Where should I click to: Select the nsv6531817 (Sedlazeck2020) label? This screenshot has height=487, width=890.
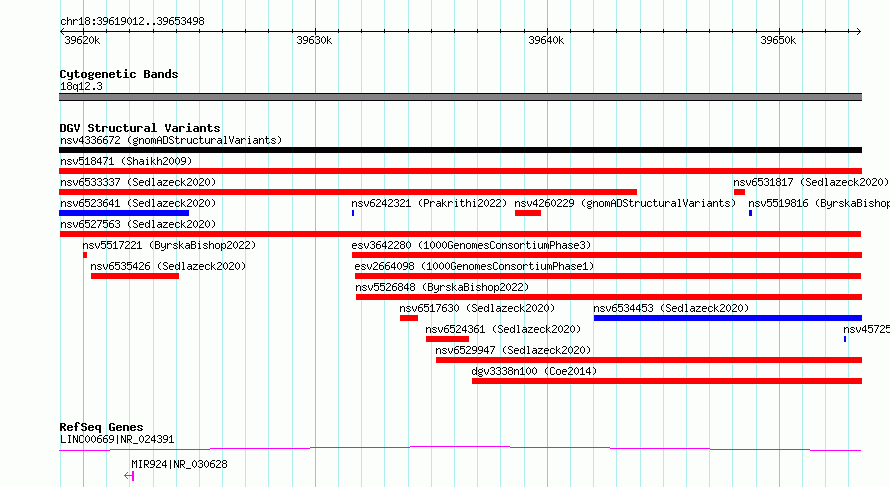[x=811, y=182]
